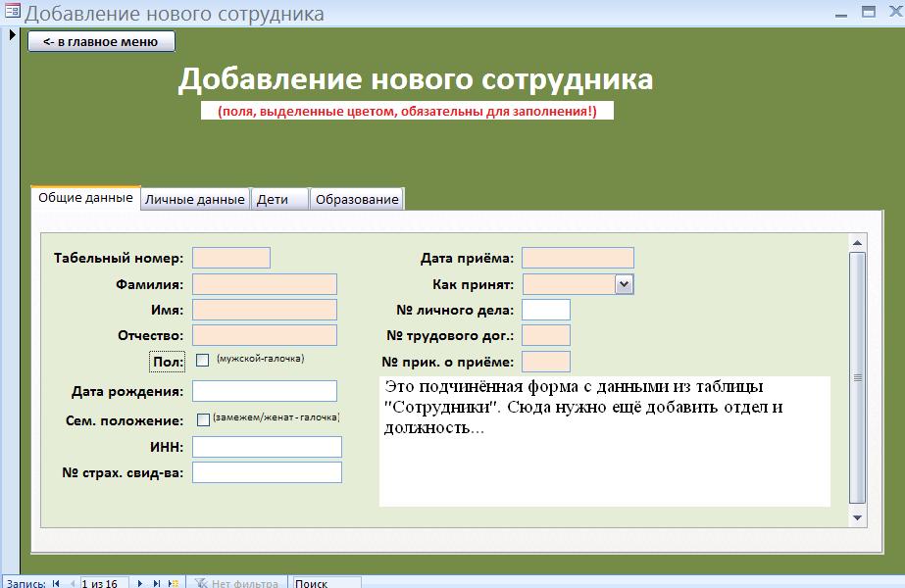The image size is (905, 588).
Task: Open the 'Дети' tab
Action: 279,199
